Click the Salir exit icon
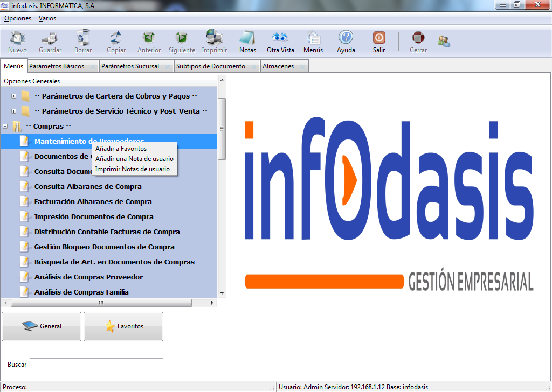552x392 pixels. click(x=379, y=37)
